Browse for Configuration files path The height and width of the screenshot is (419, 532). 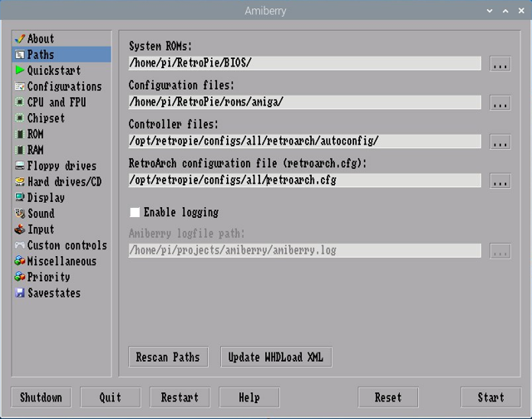(x=500, y=103)
